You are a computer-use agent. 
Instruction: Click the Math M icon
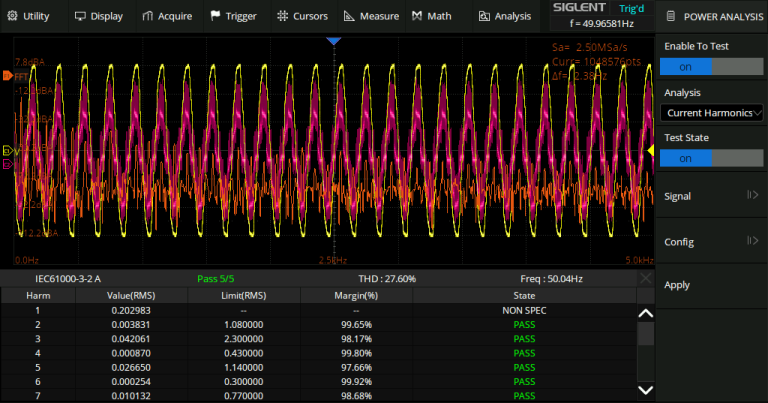click(x=416, y=16)
